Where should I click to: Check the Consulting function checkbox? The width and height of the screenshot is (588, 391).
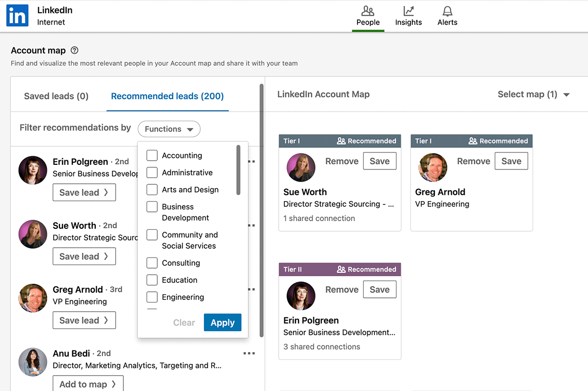tap(152, 263)
